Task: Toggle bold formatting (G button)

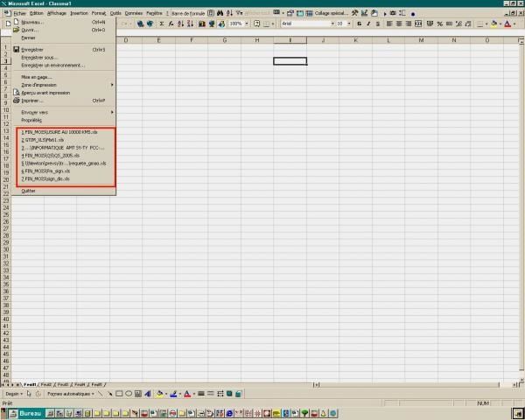Action: (x=360, y=24)
